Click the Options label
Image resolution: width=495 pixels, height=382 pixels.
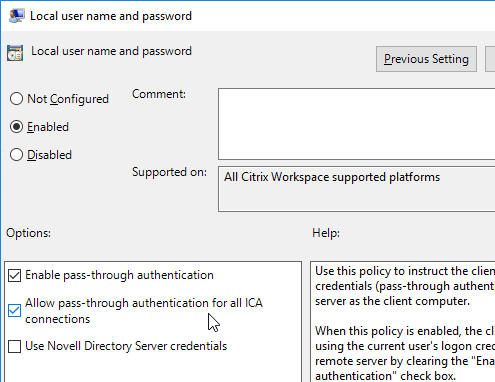[28, 233]
